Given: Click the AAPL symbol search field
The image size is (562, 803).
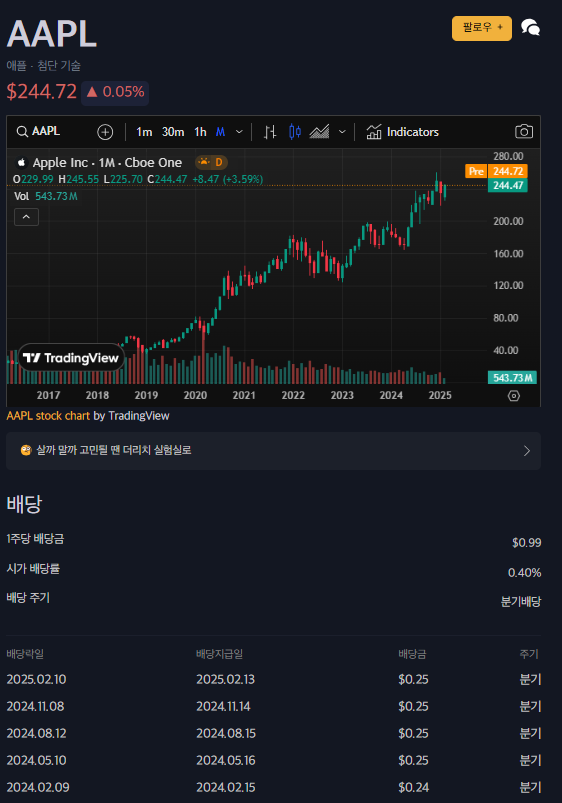Looking at the screenshot, I should [x=38, y=132].
